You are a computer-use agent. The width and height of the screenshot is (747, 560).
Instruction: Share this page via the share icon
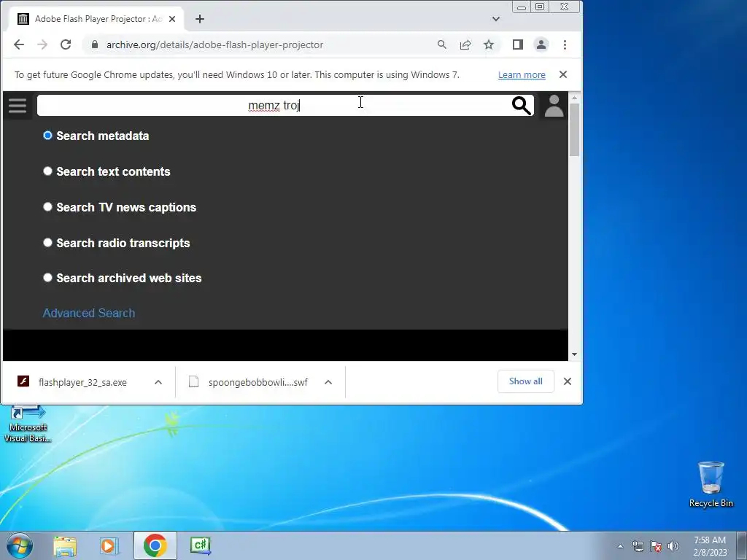coord(465,44)
